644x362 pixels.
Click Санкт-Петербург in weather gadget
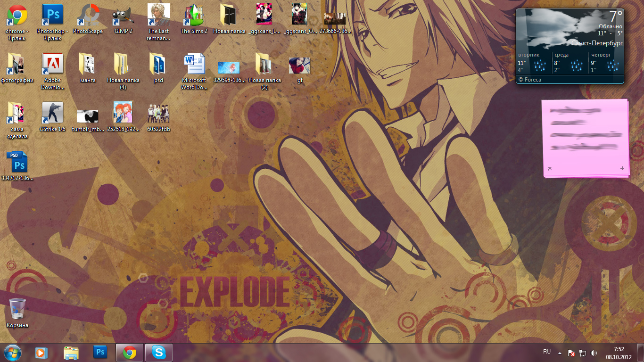click(x=597, y=43)
